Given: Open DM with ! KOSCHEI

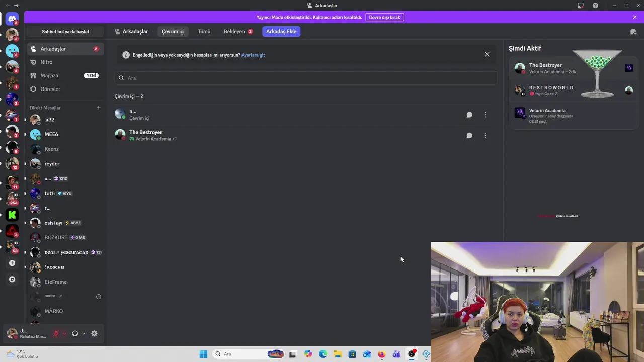Looking at the screenshot, I should 65,267.
